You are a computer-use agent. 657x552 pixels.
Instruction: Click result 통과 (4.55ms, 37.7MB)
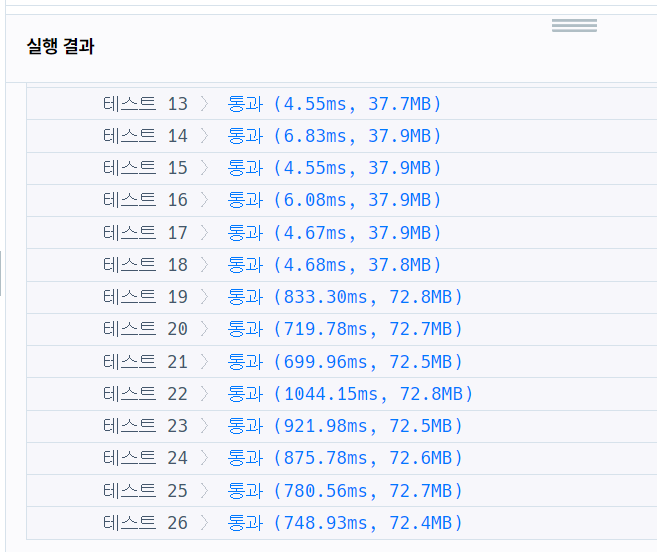334,104
